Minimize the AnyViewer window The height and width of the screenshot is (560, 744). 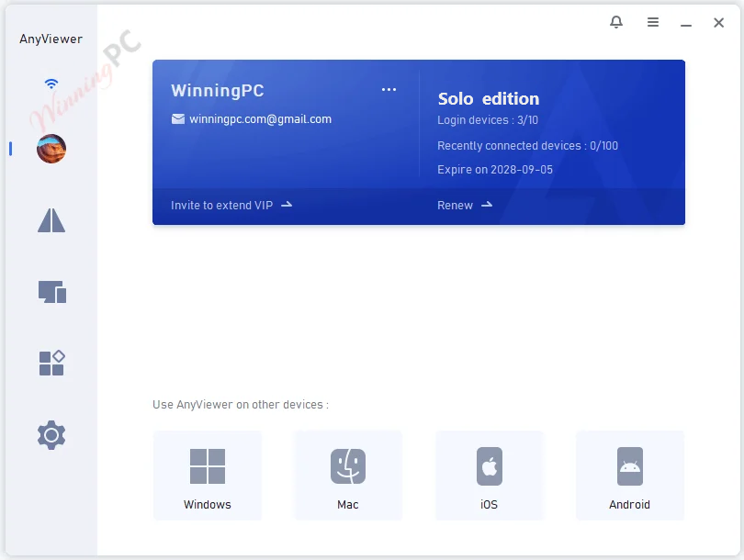686,25
